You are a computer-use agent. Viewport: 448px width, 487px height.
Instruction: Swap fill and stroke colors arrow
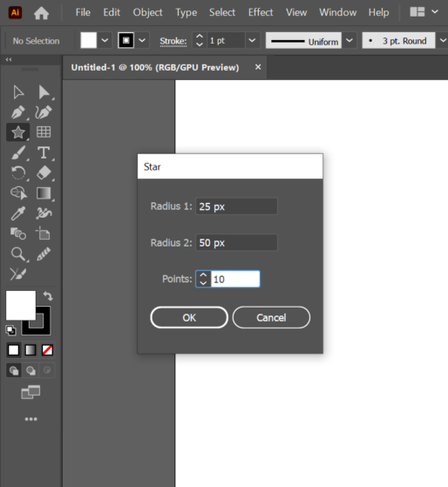(x=48, y=295)
